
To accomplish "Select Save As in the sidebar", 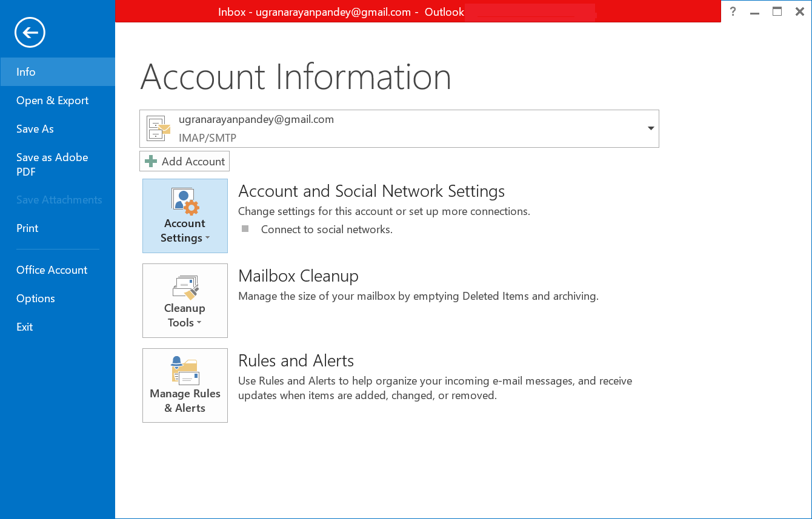I will [x=58, y=129].
